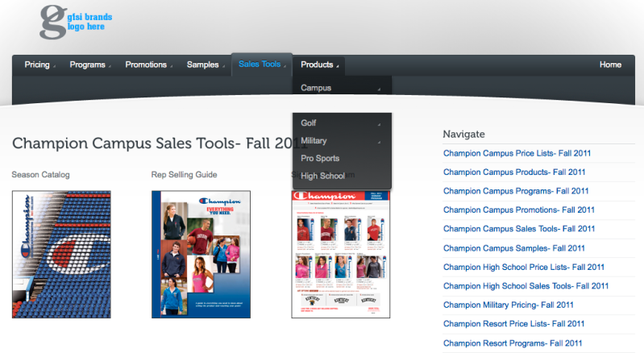
Task: Open Champion Resort Price Lists- Fall 2011
Action: pos(513,323)
